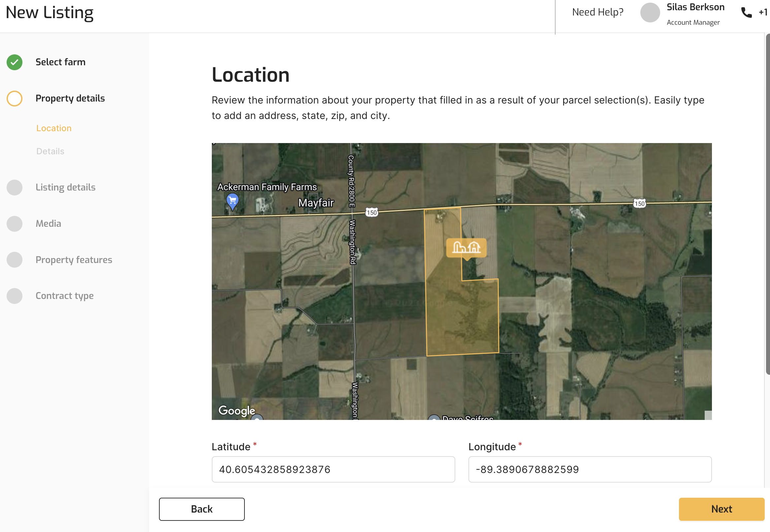Click the phone icon in header

746,13
